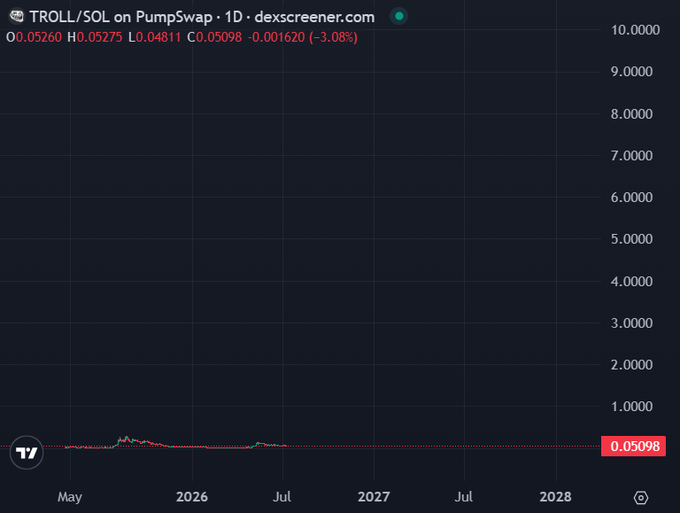This screenshot has height=513, width=680.
Task: Click the 2027 time axis label
Action: click(374, 497)
